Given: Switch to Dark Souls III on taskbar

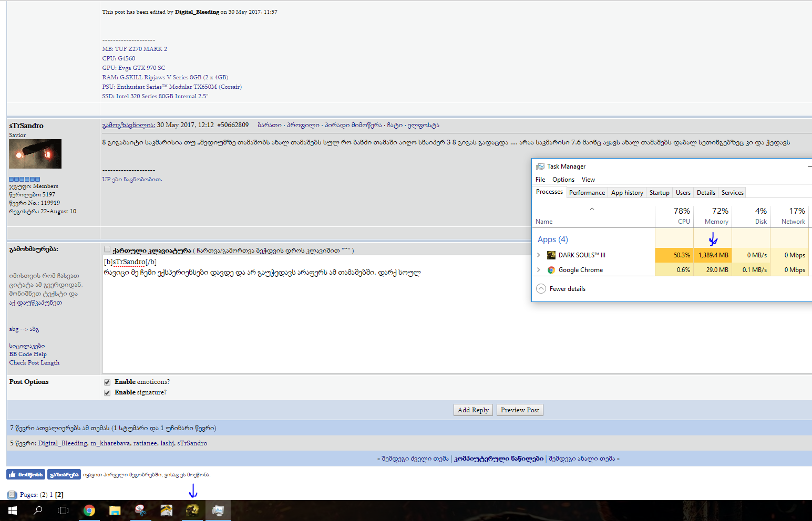Looking at the screenshot, I should coord(192,510).
